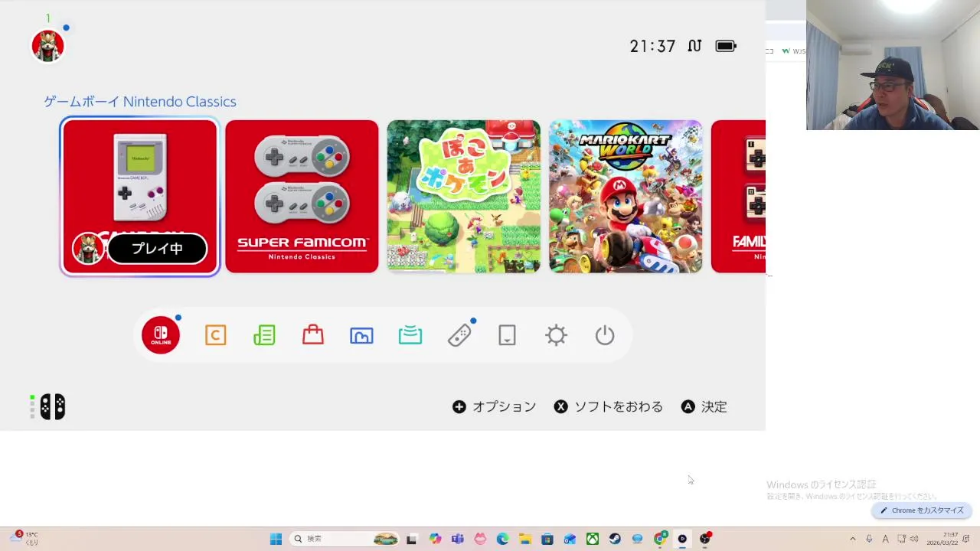Open Nintendo Switch Online from the menu bar
This screenshot has width=980, height=551.
pyautogui.click(x=161, y=335)
